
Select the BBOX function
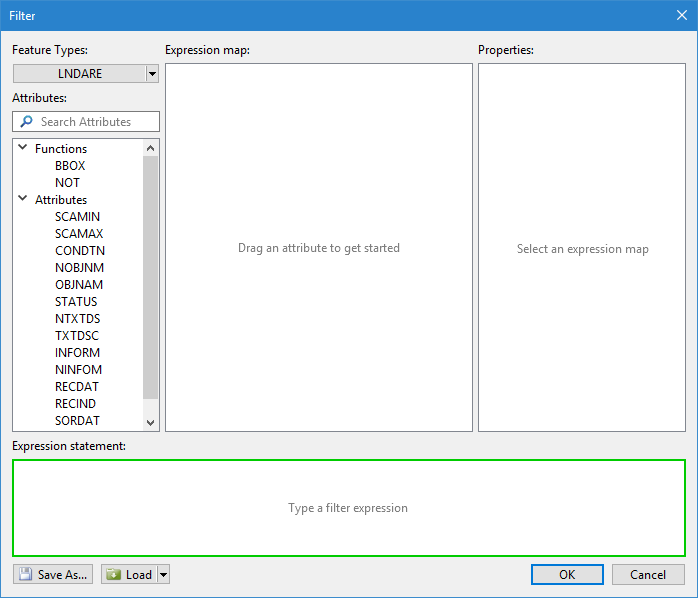[70, 166]
